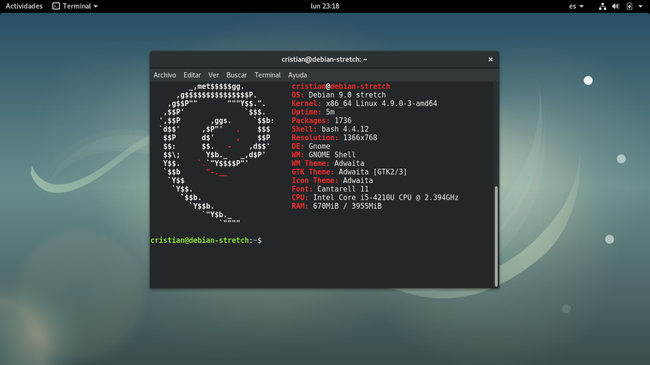Screen dimensions: 650x365
Task: Open the Actividades overview
Action: (x=24, y=6)
